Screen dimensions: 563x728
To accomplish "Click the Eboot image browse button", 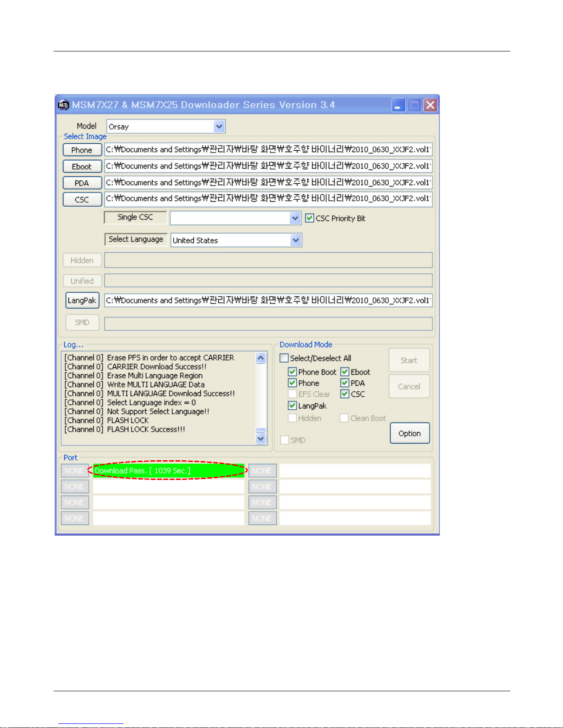I will pyautogui.click(x=82, y=166).
